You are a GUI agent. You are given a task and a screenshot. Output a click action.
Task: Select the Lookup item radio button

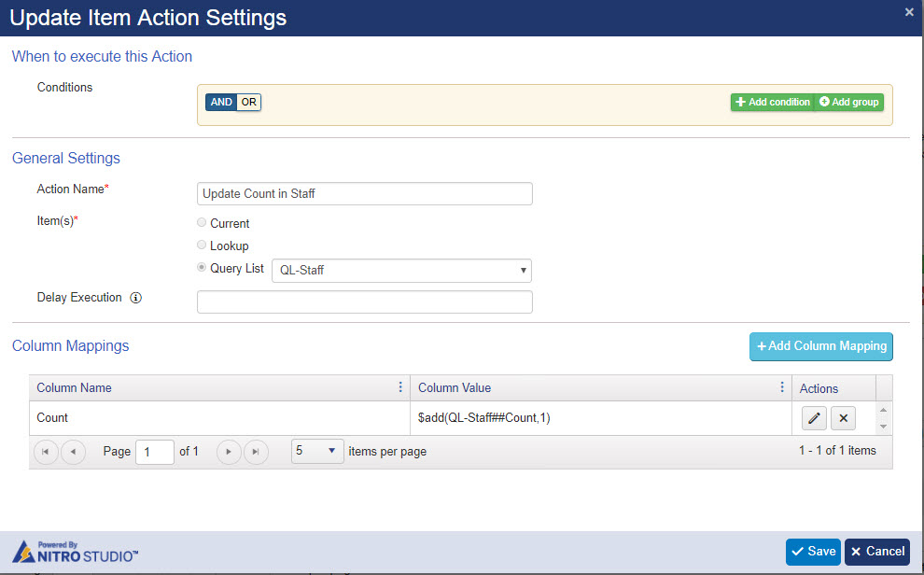point(202,245)
